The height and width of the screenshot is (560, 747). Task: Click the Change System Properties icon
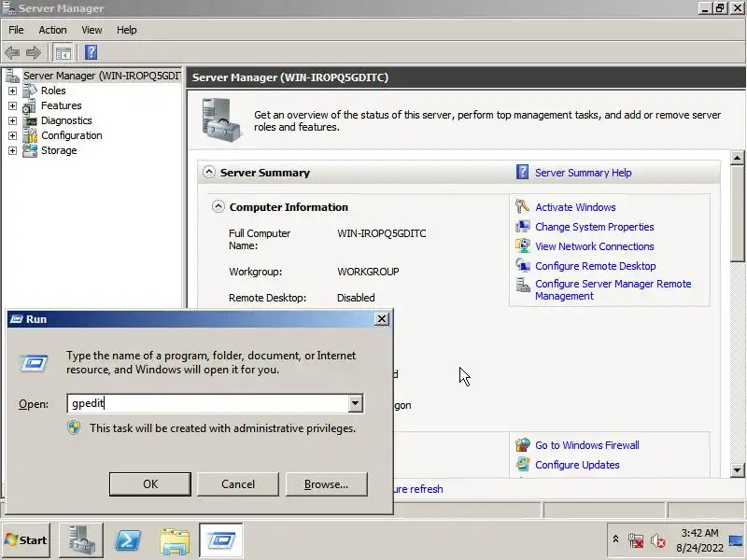pos(523,226)
